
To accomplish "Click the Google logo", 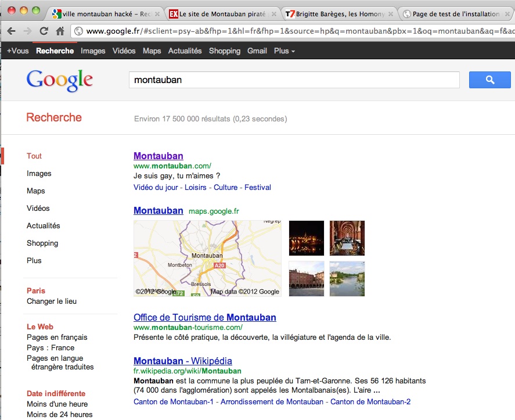I will pyautogui.click(x=59, y=80).
